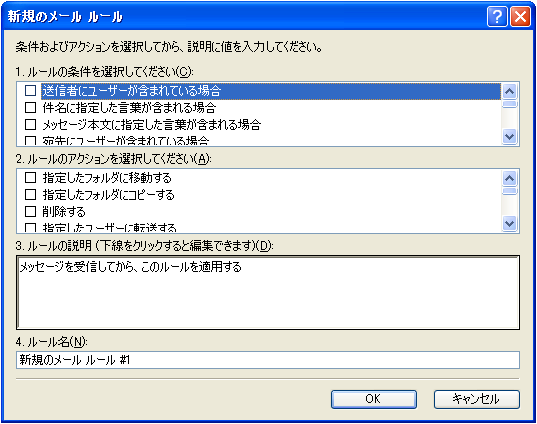537x424 pixels.
Task: Tick partially visible 転送する action checkbox
Action: [30, 228]
